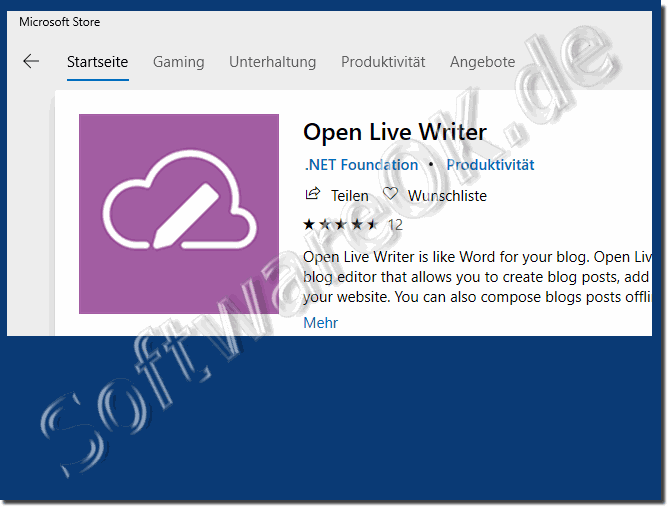This screenshot has height=507, width=668.
Task: Open the Produktivität category link
Action: pos(490,165)
